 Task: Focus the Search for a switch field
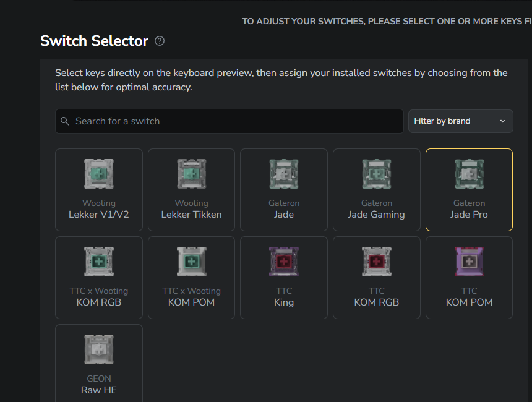pos(230,121)
